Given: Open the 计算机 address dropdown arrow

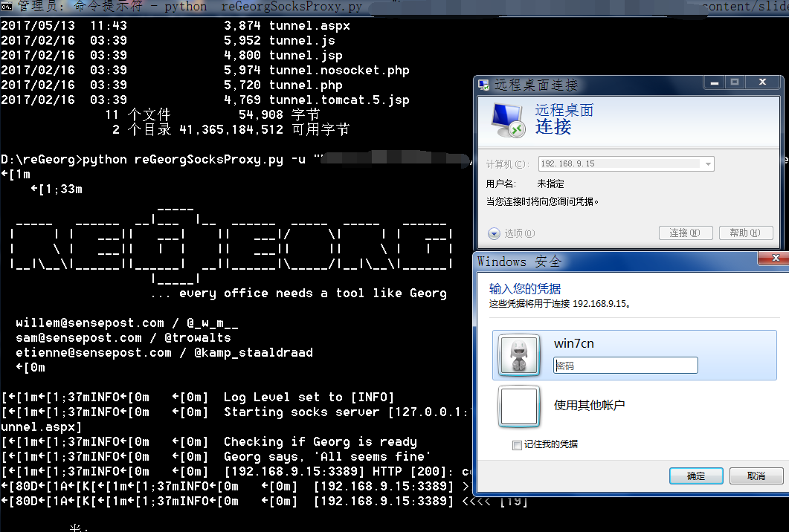Looking at the screenshot, I should tap(708, 164).
